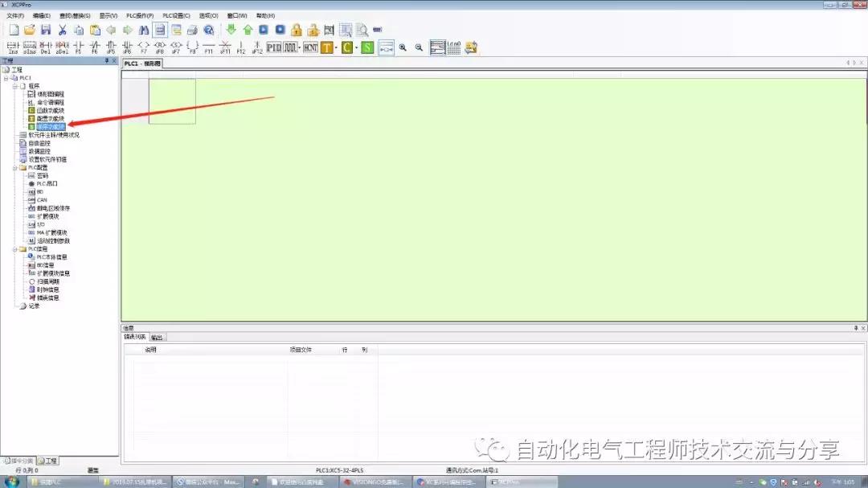Image resolution: width=868 pixels, height=488 pixels.
Task: Stop the PLC with the stop icon
Action: click(280, 29)
